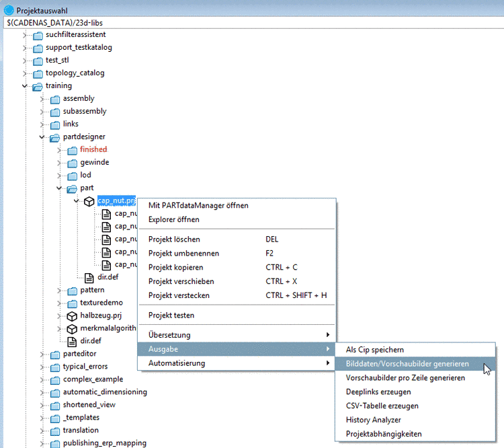Click the lod folder icon

[73, 176]
